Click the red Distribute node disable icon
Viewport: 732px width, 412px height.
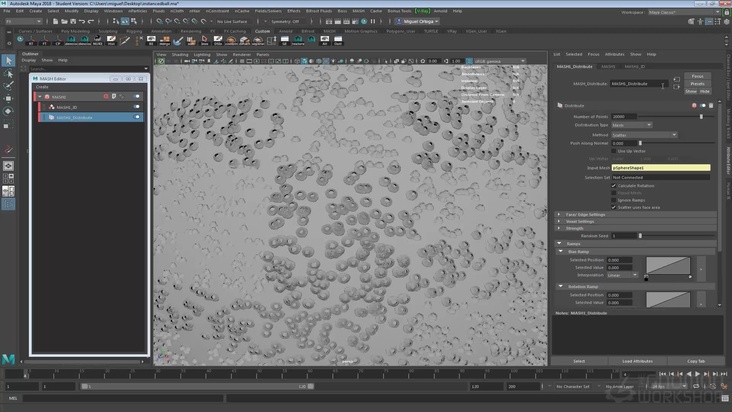[x=694, y=105]
